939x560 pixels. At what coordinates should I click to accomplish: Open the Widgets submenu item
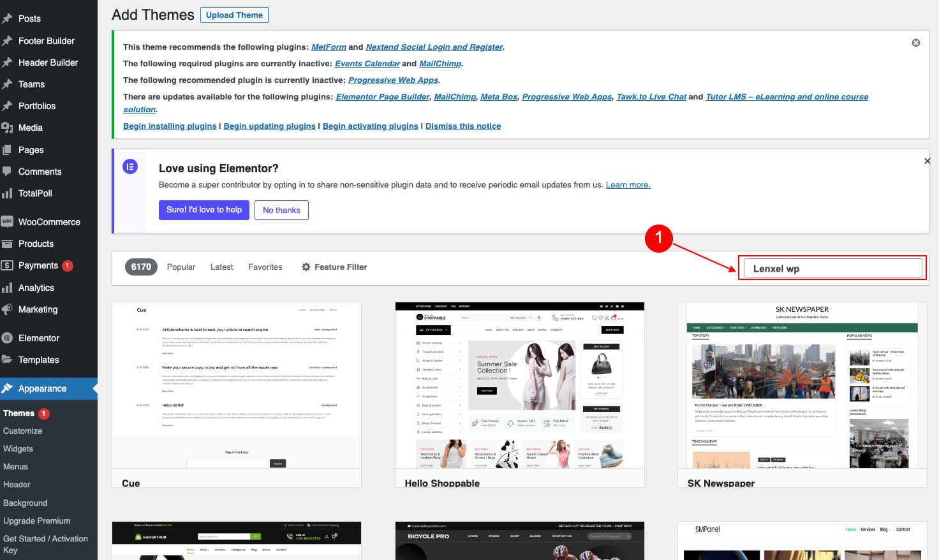18,449
